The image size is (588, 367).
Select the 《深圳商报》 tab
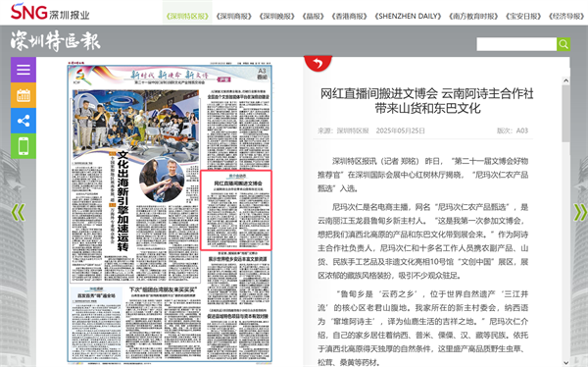click(x=233, y=16)
